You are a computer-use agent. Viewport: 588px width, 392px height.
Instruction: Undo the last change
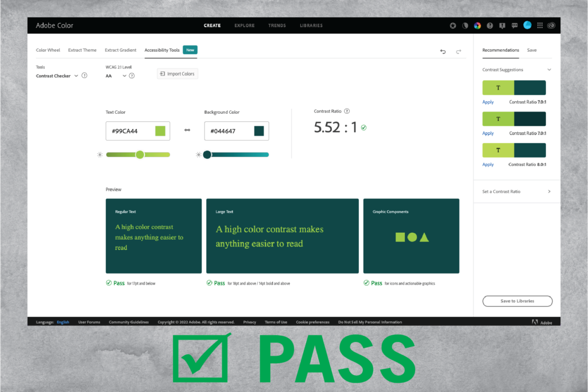(443, 51)
